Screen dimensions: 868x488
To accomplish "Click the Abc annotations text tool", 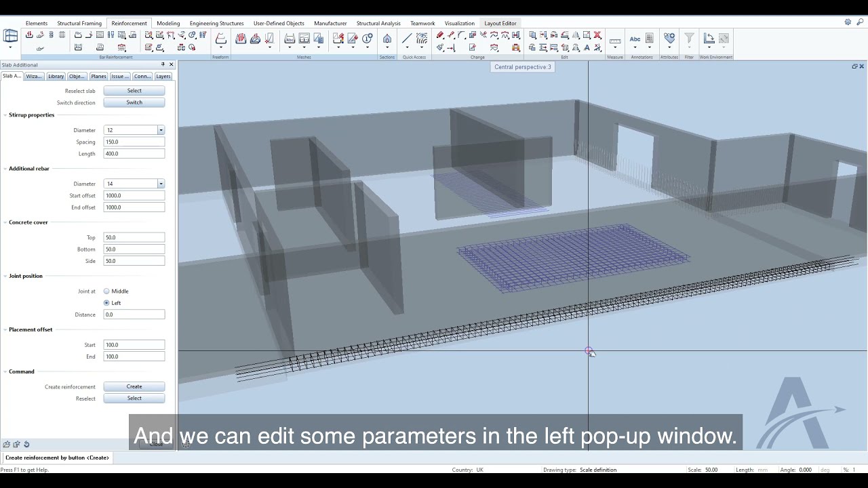I will pos(635,39).
